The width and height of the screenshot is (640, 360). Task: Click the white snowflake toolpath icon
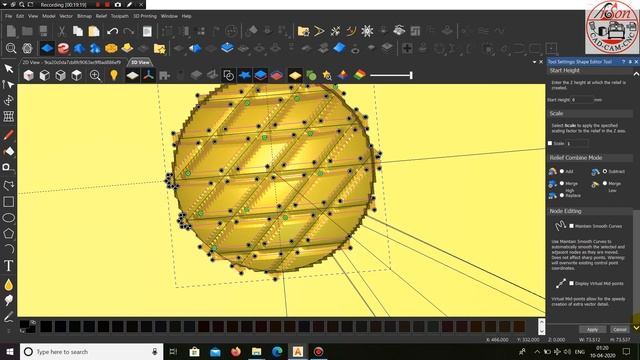pyautogui.click(x=367, y=31)
